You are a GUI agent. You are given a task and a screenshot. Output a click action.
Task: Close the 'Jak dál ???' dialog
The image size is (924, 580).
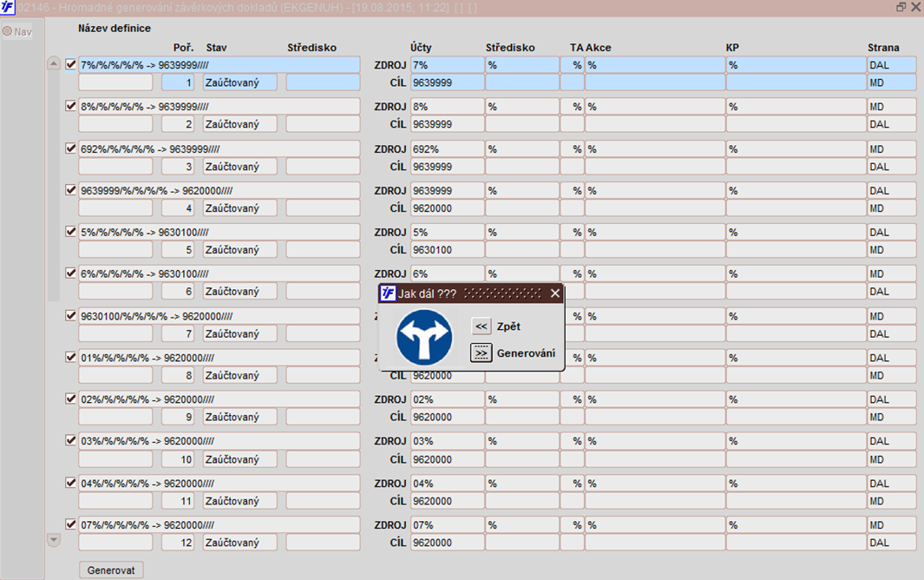coord(555,293)
